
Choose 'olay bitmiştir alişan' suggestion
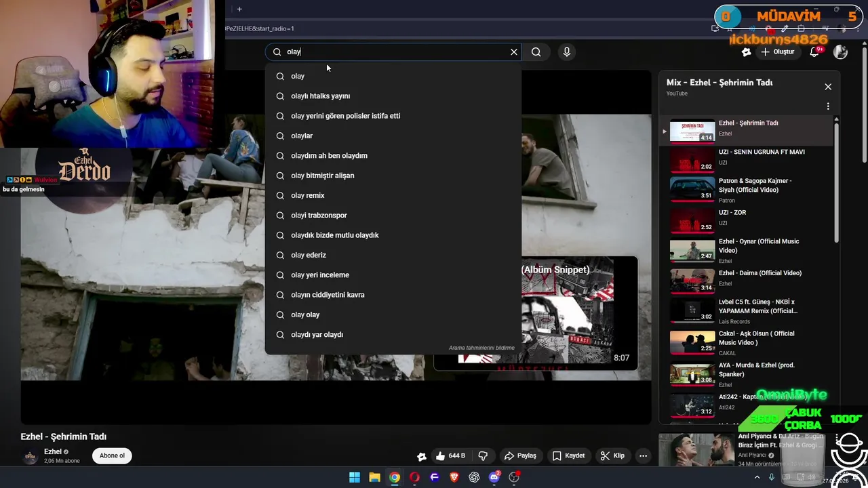pos(393,176)
